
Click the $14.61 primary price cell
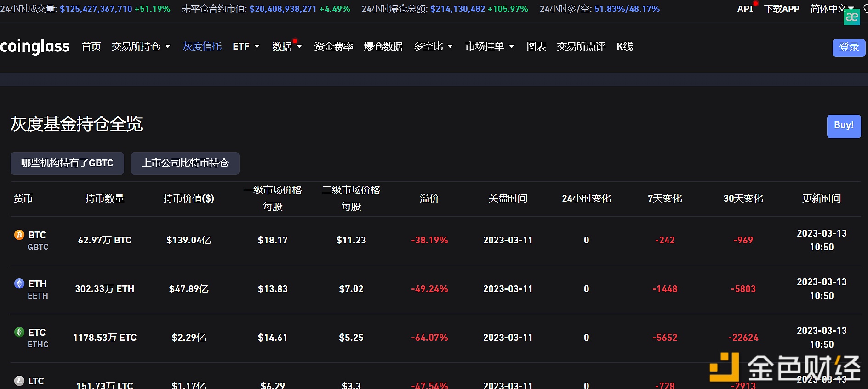coord(273,338)
